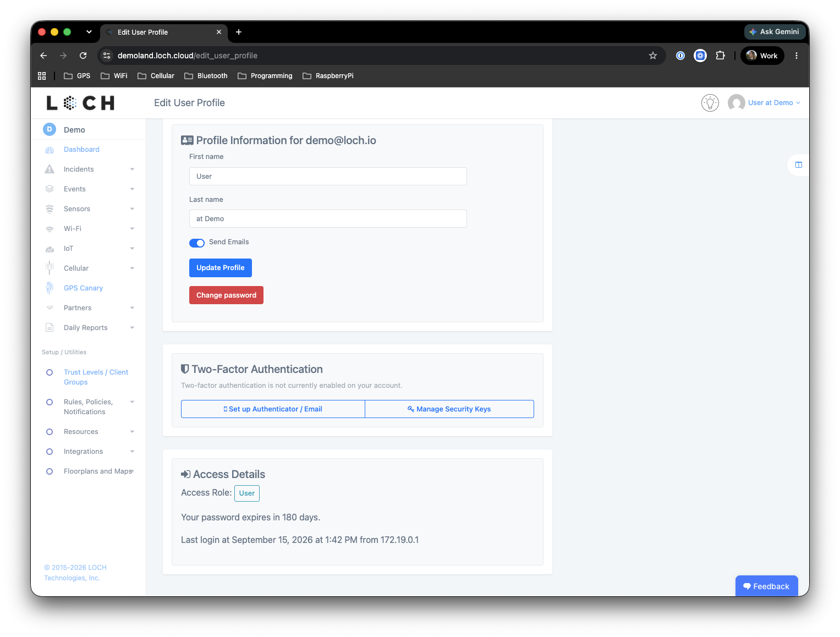Click Ask Gemini button
840x637 pixels.
(775, 32)
